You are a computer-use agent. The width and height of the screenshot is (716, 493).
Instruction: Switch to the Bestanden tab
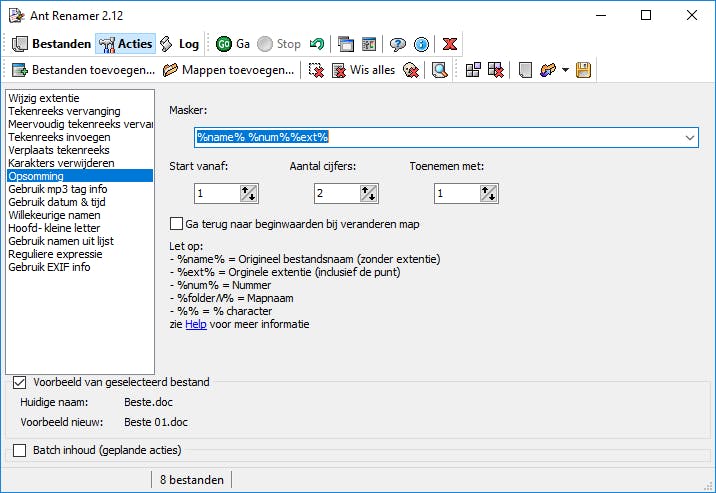[52, 44]
